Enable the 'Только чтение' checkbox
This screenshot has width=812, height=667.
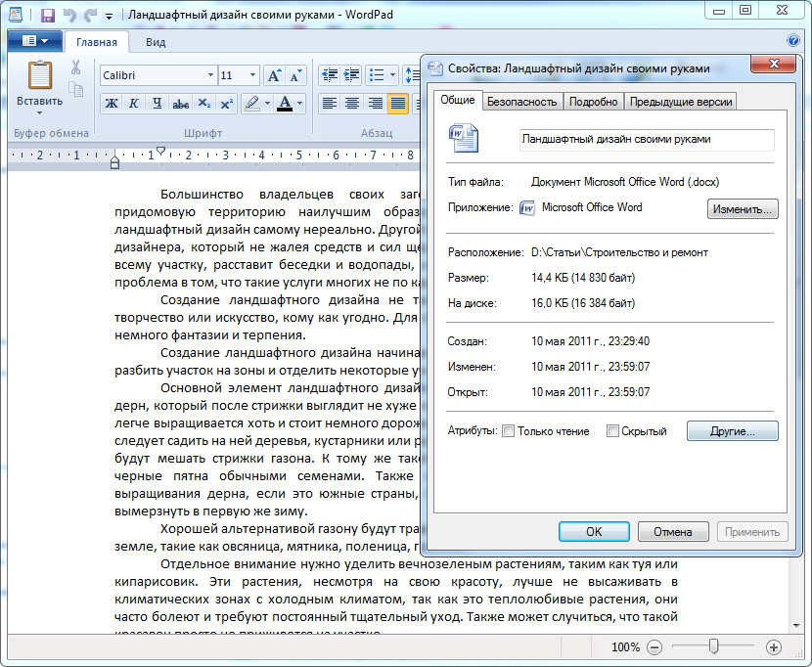509,431
